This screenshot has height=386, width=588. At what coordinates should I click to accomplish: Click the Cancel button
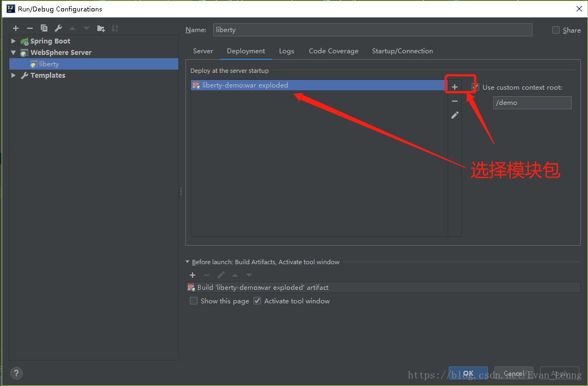[513, 373]
